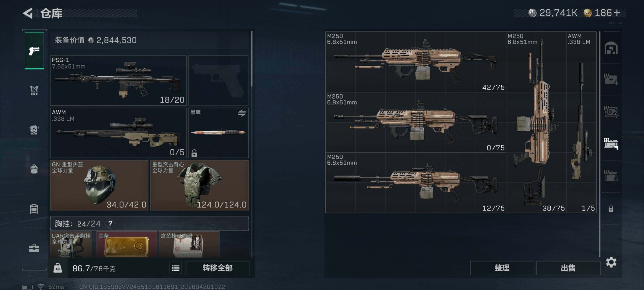Toggle the lock on the 黑鹰 knife slot
Image resolution: width=644 pixels, height=290 pixels.
pos(194,153)
